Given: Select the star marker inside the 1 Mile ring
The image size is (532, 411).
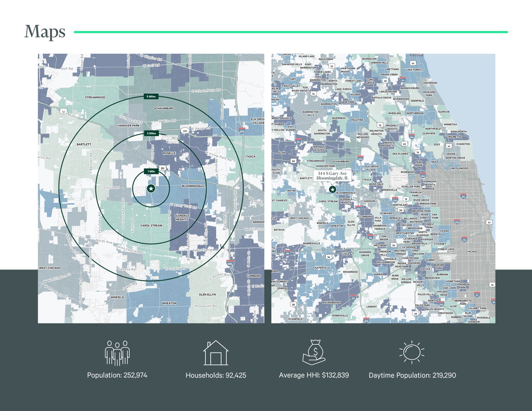Looking at the screenshot, I should point(151,189).
